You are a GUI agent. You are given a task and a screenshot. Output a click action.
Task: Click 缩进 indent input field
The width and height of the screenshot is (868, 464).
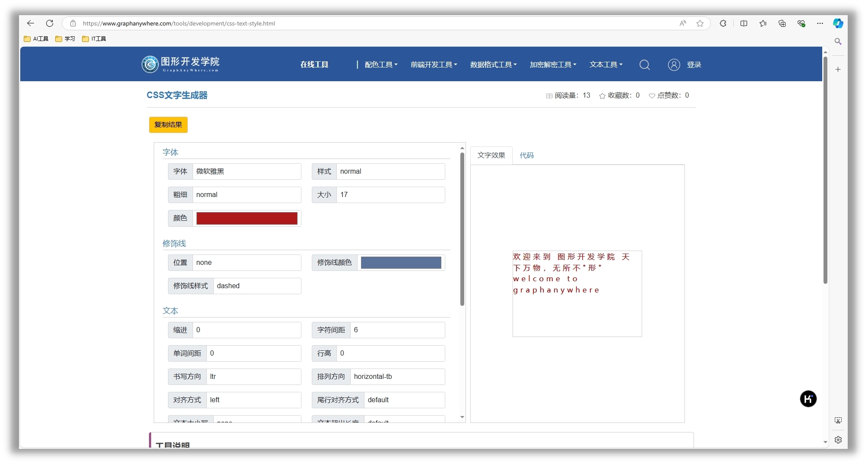coord(247,330)
